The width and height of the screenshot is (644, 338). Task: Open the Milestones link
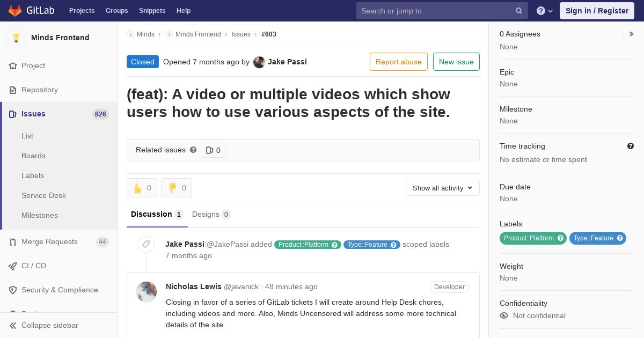tap(40, 215)
